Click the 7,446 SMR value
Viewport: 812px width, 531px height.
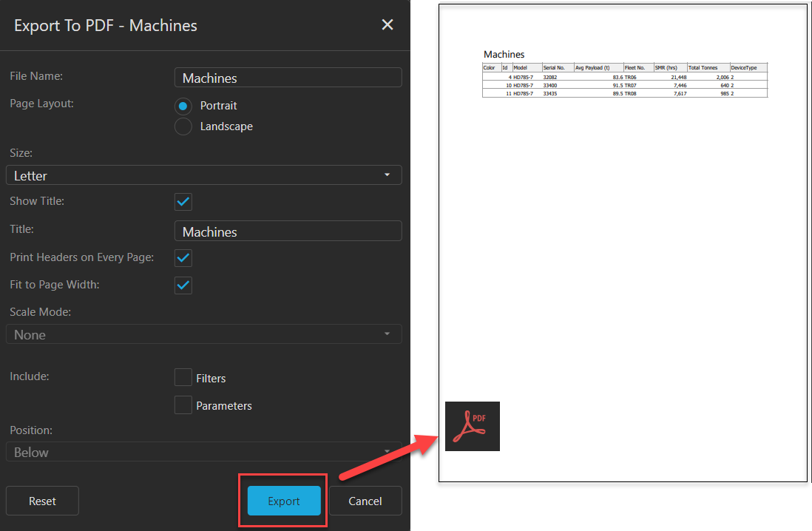[680, 86]
